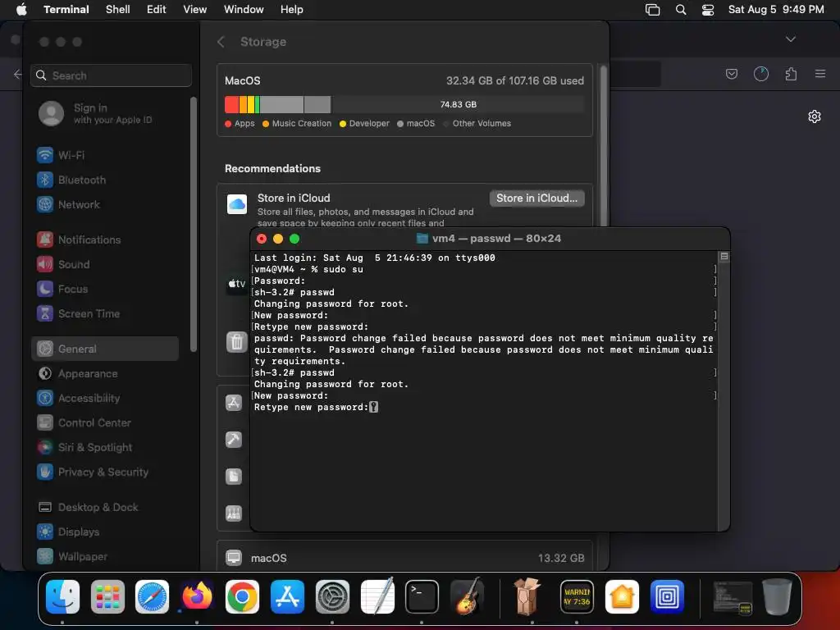Screen dimensions: 840x630
Task: Click the date and time in menu bar
Action: coord(776,9)
